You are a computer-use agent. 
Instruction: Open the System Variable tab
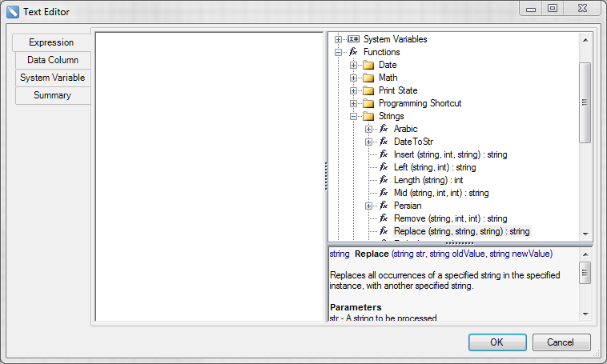click(x=53, y=78)
